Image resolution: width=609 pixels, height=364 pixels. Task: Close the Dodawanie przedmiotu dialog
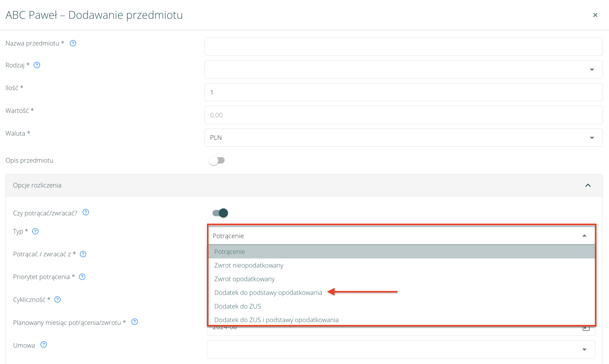tap(595, 15)
